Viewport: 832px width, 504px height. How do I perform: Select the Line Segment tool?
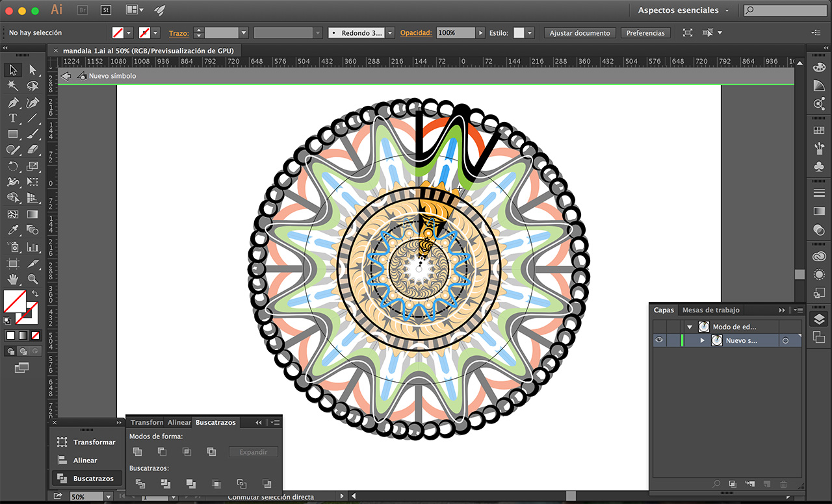pyautogui.click(x=32, y=118)
